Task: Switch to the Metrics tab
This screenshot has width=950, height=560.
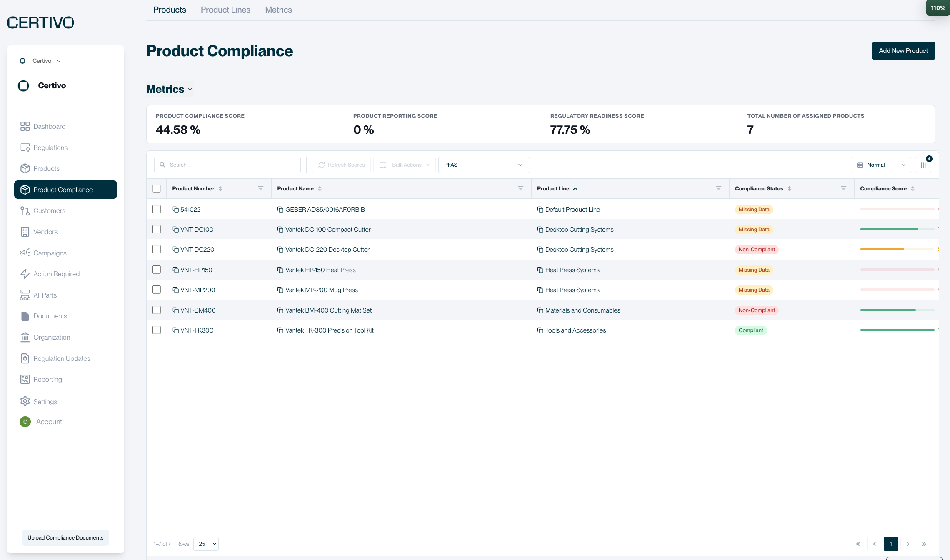Action: coord(278,10)
